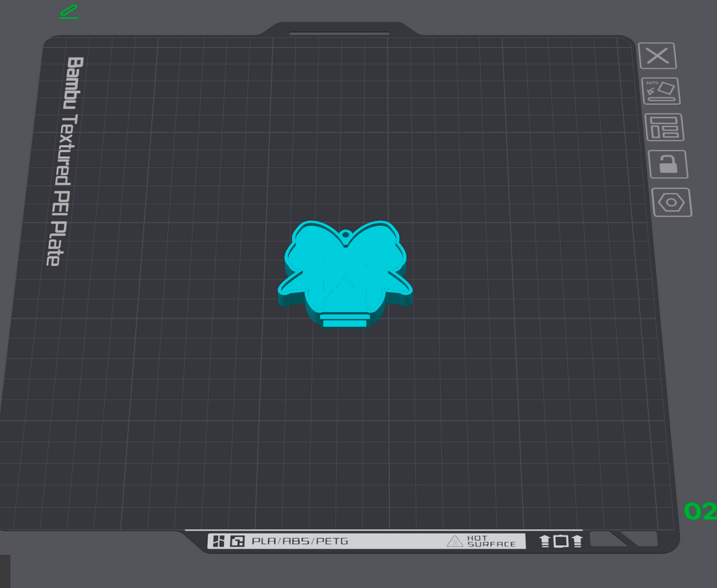Select the cyan bow keychain model
The image size is (717, 588).
pos(345,274)
